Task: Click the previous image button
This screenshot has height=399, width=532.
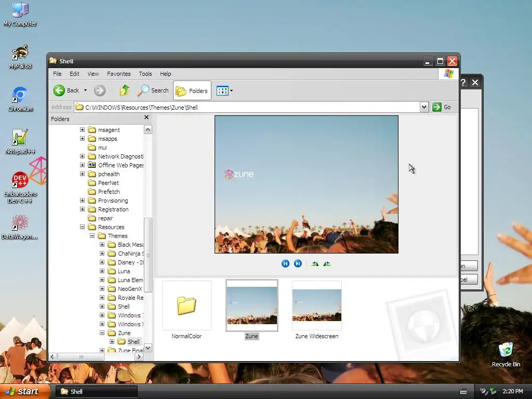Action: pos(285,263)
